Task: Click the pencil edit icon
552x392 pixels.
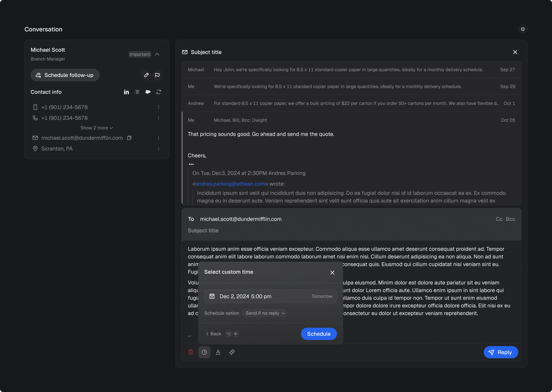Action: tap(146, 75)
